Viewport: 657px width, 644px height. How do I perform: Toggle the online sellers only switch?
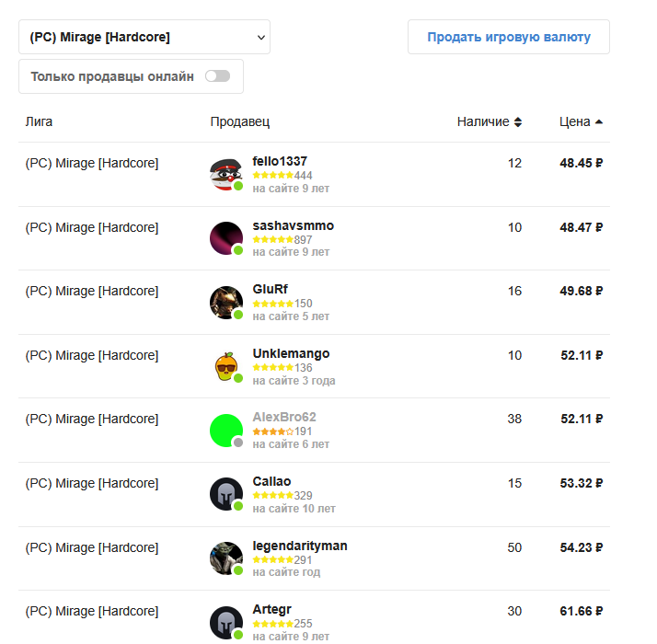pos(217,76)
